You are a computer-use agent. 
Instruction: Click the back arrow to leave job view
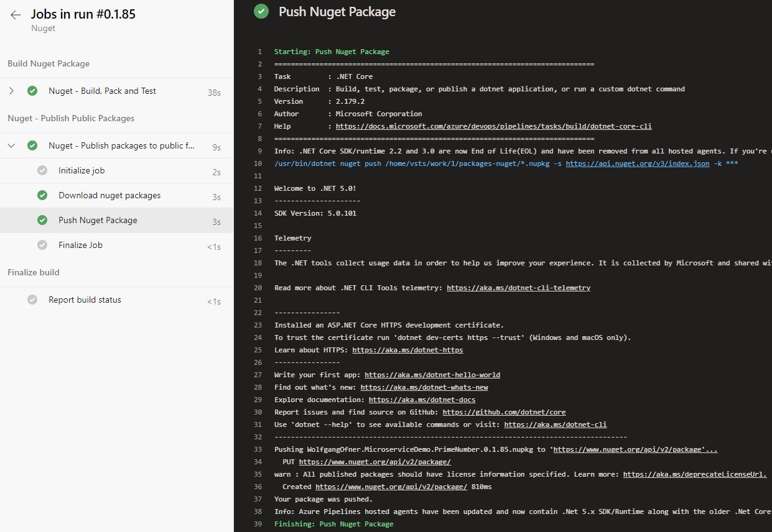[x=15, y=14]
